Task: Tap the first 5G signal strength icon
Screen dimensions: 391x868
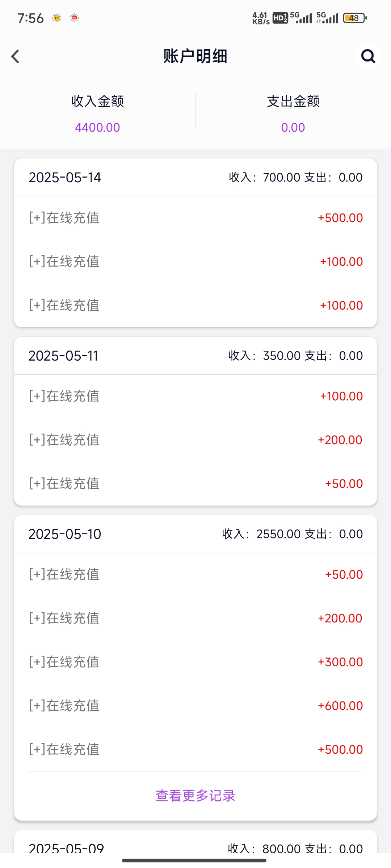Action: point(301,18)
